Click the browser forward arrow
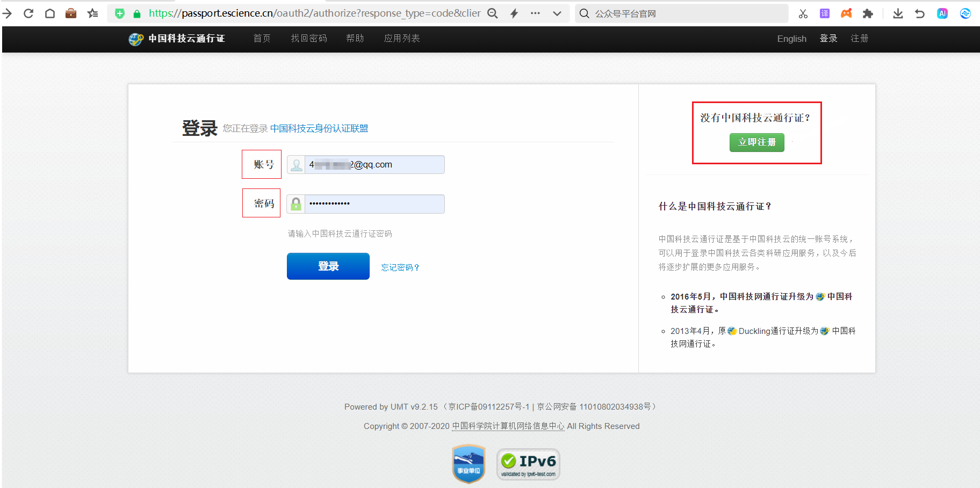 [x=7, y=13]
